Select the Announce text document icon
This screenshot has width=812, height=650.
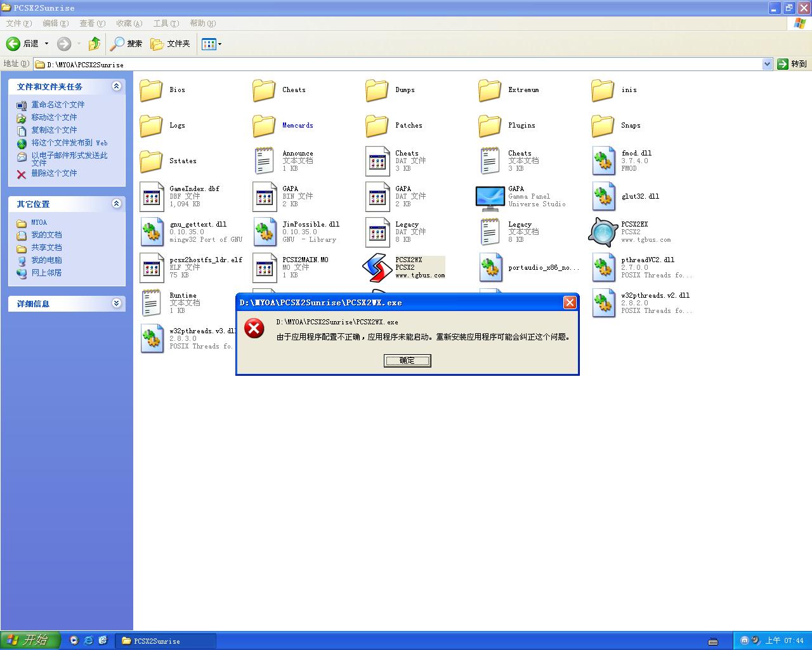pyautogui.click(x=264, y=161)
